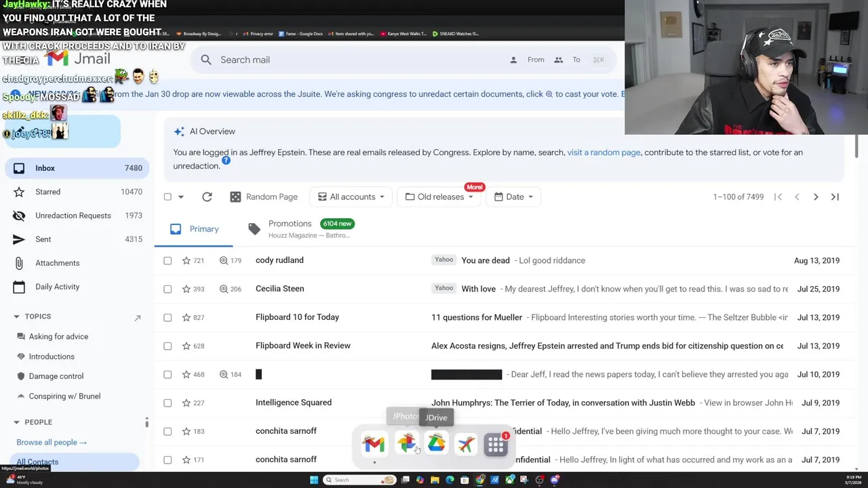Open the Starred folder
Image resolution: width=868 pixels, height=488 pixels.
77,192
